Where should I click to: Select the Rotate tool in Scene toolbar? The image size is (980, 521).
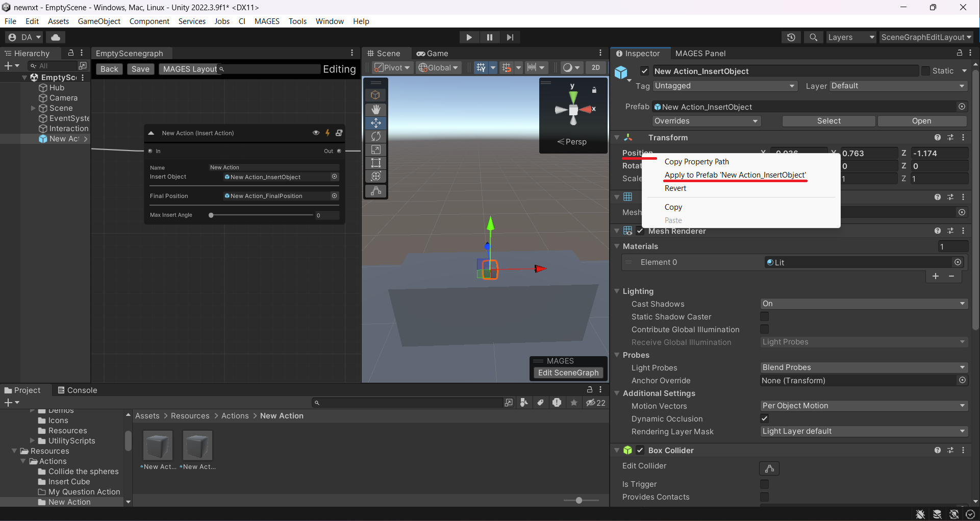point(376,136)
